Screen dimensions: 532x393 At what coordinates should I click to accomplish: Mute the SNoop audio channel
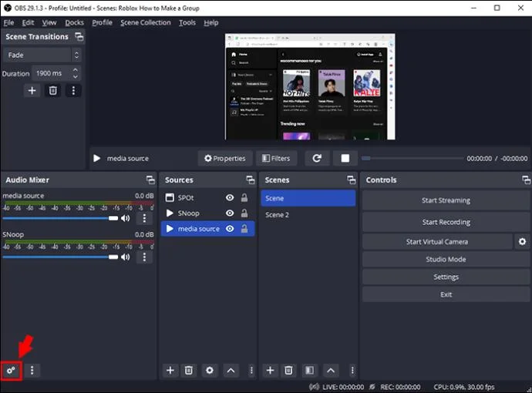pos(126,257)
